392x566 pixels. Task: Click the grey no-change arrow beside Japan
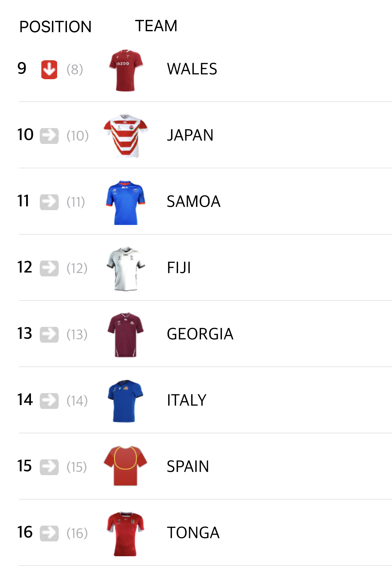[x=49, y=136]
